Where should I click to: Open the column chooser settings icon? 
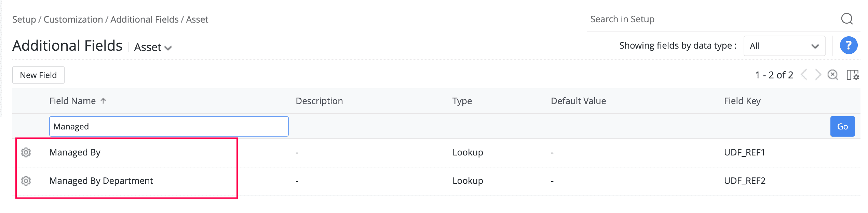tap(852, 75)
